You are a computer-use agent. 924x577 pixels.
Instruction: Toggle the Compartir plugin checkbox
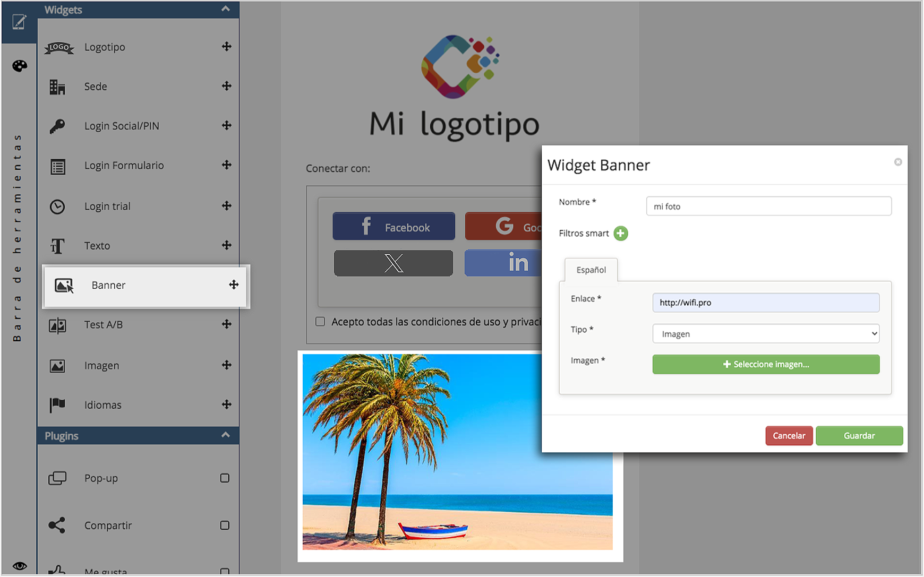click(225, 526)
